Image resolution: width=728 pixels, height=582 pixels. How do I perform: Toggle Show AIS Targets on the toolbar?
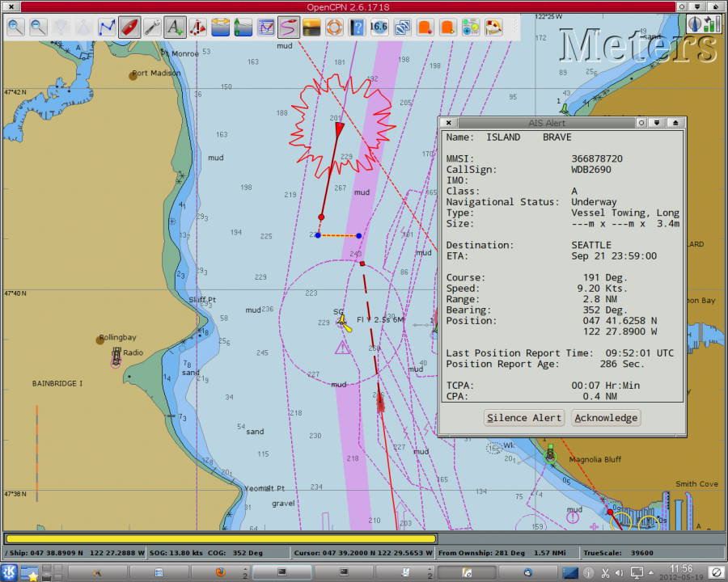pyautogui.click(x=198, y=27)
